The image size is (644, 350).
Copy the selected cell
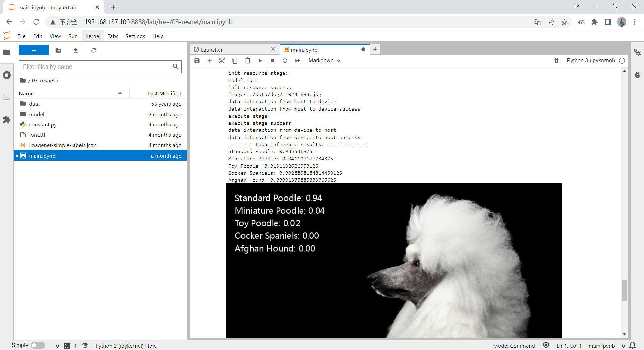pyautogui.click(x=235, y=61)
